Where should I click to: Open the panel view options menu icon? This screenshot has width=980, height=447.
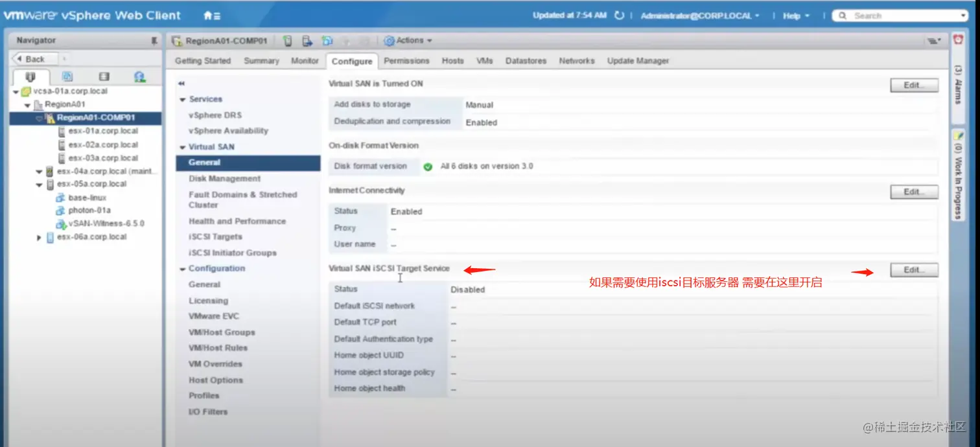point(934,41)
